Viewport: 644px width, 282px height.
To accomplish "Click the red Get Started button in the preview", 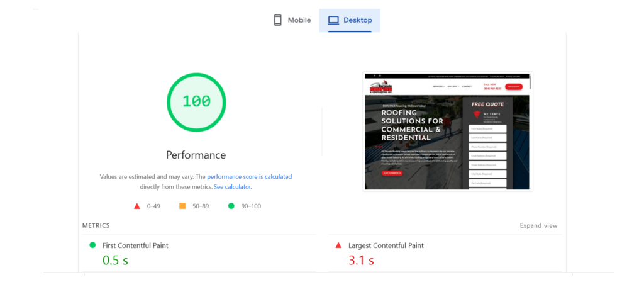I will click(392, 172).
